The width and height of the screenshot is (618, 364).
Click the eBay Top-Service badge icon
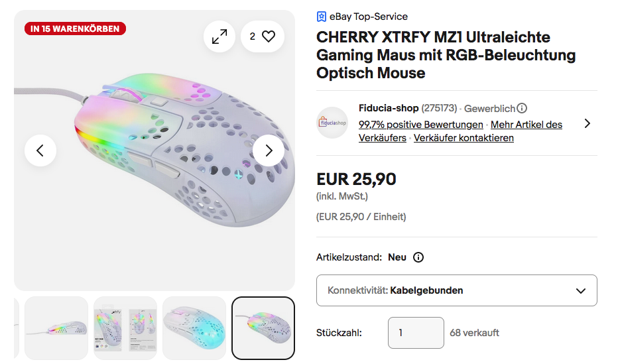[x=322, y=17]
